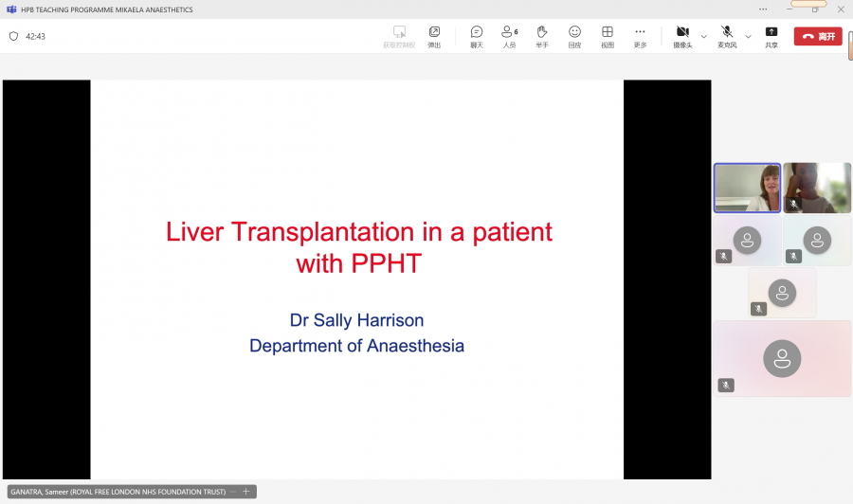Pop out (弹出) the shared content
The height and width of the screenshot is (504, 853).
point(434,36)
